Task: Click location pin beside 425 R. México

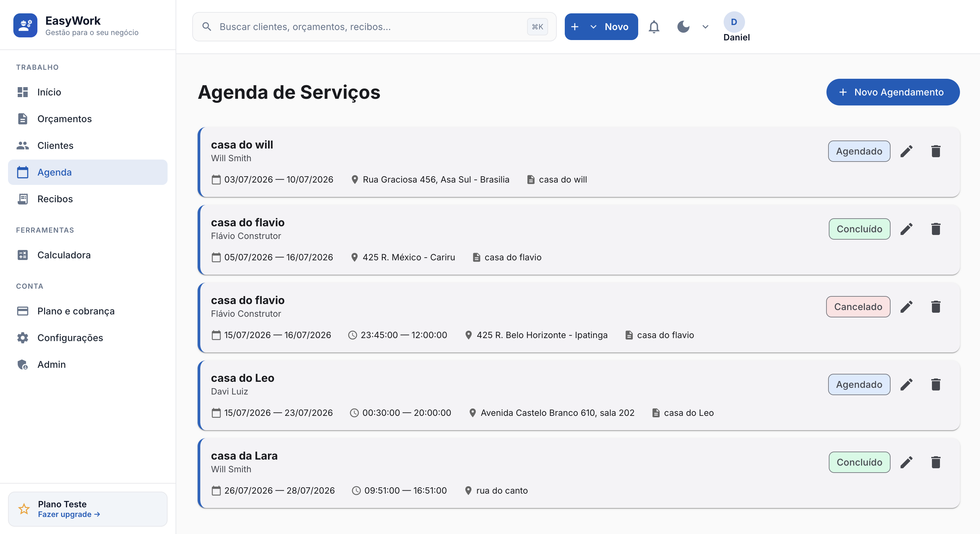Action: click(x=354, y=258)
